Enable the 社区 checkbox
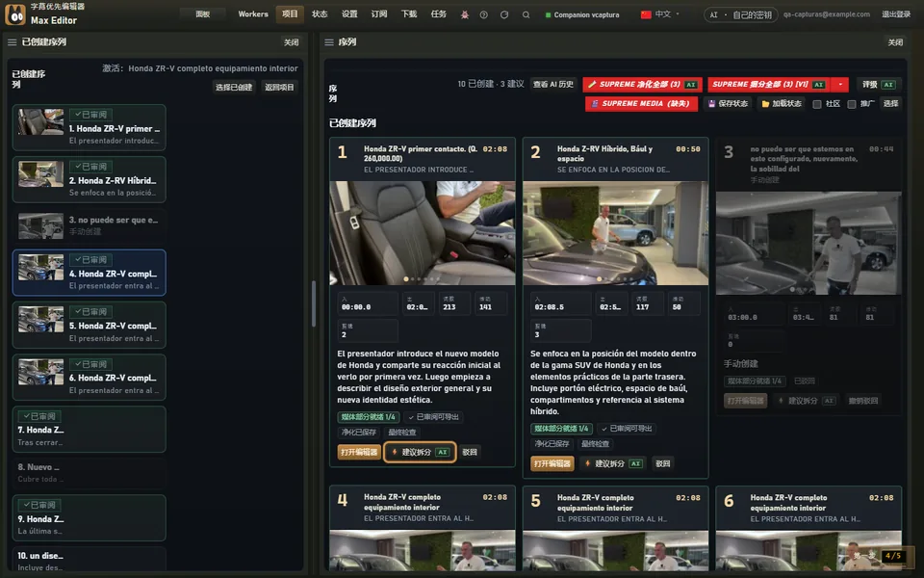 (817, 104)
